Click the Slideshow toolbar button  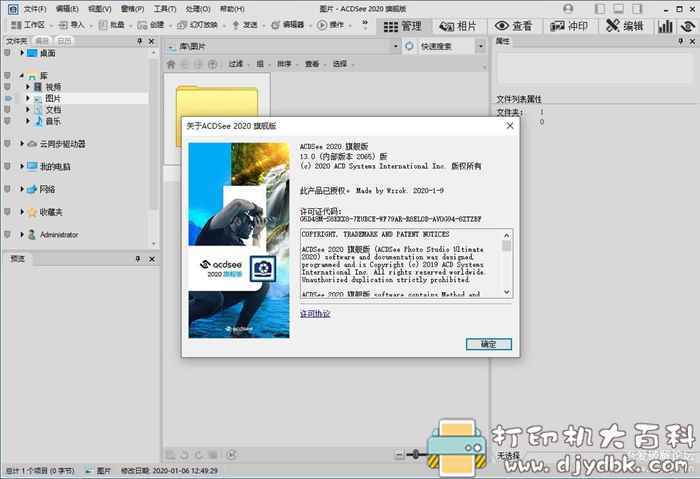coord(197,25)
